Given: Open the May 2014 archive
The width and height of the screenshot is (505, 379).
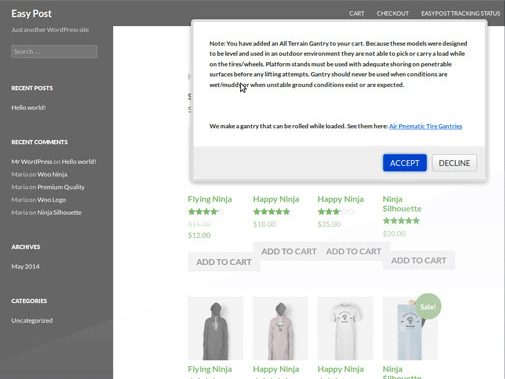Looking at the screenshot, I should click(25, 266).
